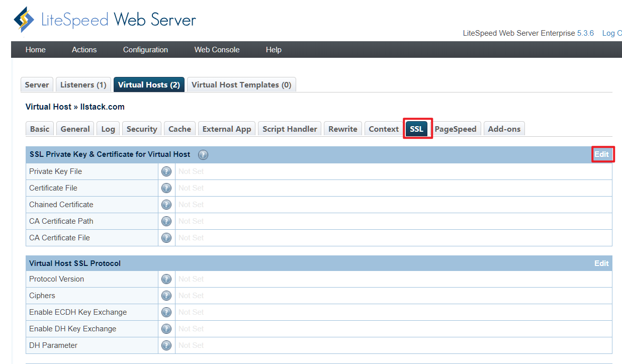Open help for Enable ECDH Key Exchange

[166, 312]
